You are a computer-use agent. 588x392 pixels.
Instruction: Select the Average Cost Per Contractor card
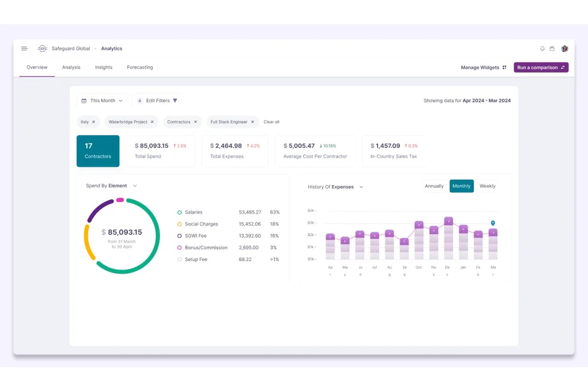[315, 151]
